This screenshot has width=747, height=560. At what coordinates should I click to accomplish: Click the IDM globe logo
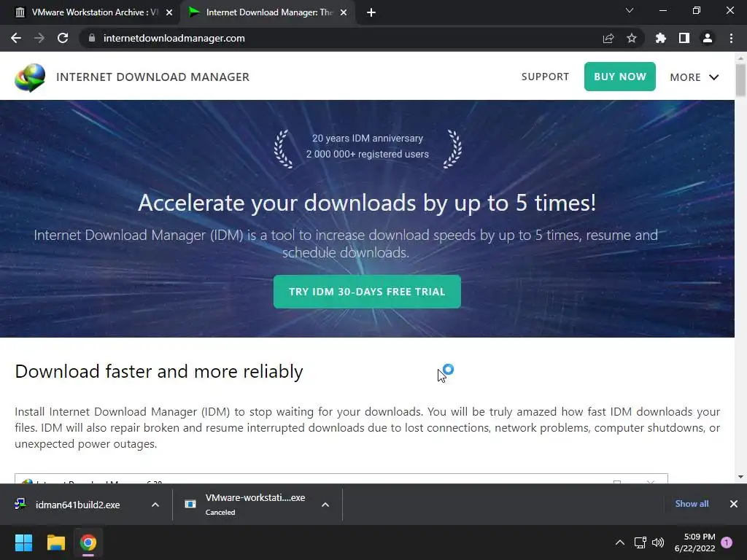(x=30, y=77)
